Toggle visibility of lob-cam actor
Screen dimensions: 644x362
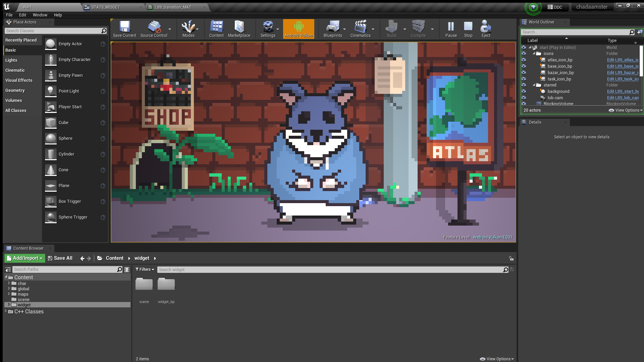(524, 98)
